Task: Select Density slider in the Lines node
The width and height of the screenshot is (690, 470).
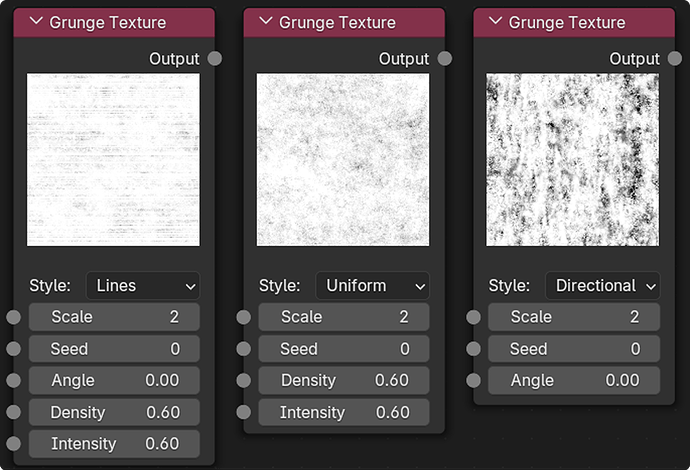Action: (114, 412)
